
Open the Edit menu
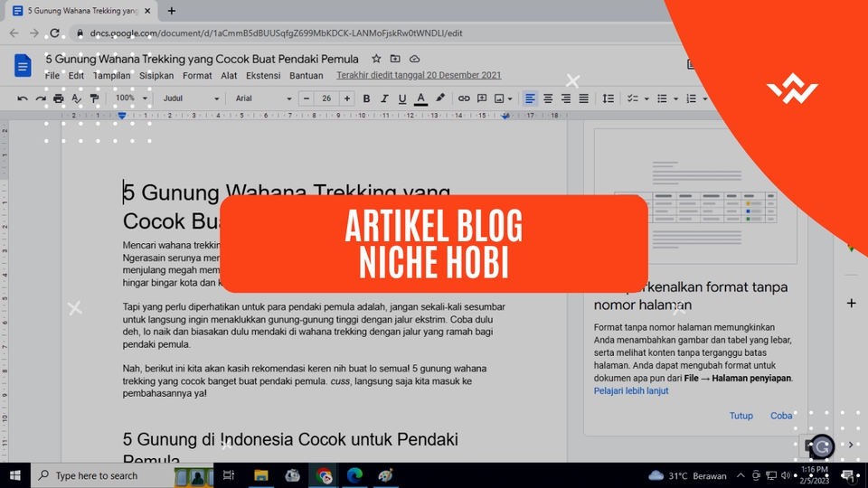(76, 76)
